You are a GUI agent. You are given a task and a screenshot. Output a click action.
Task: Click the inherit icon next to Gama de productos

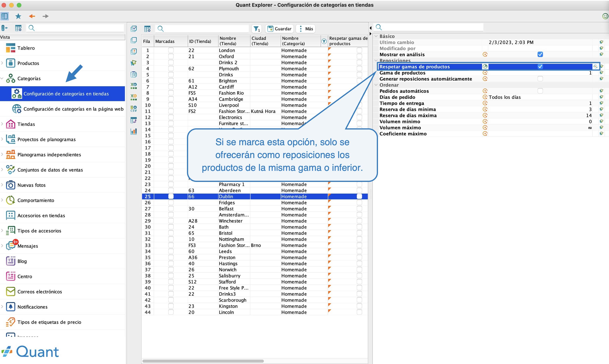[485, 73]
